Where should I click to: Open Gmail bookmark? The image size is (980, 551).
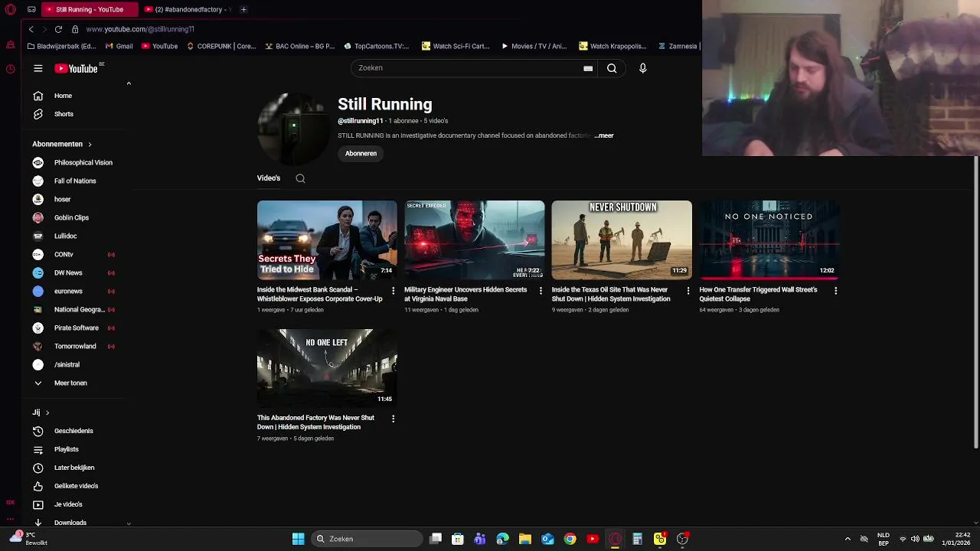[119, 46]
